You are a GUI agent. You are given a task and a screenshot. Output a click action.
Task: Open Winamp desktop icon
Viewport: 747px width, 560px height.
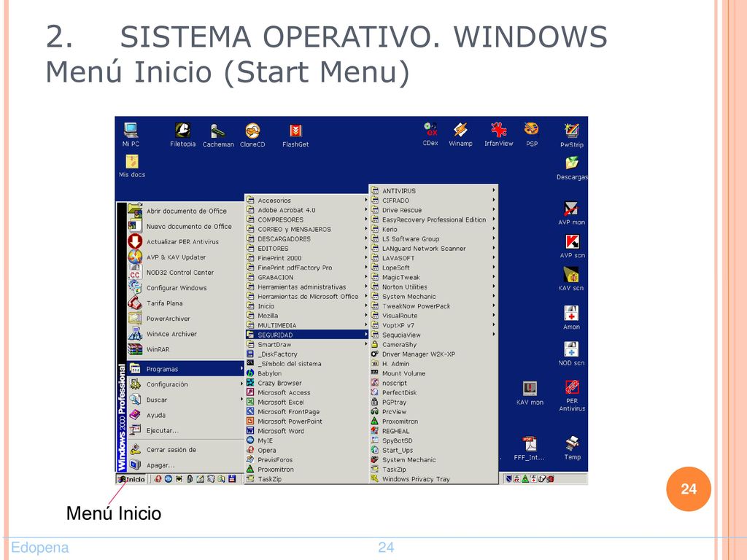[460, 134]
